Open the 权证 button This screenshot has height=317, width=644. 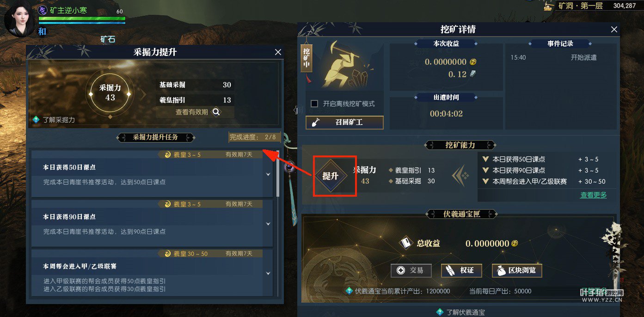461,270
